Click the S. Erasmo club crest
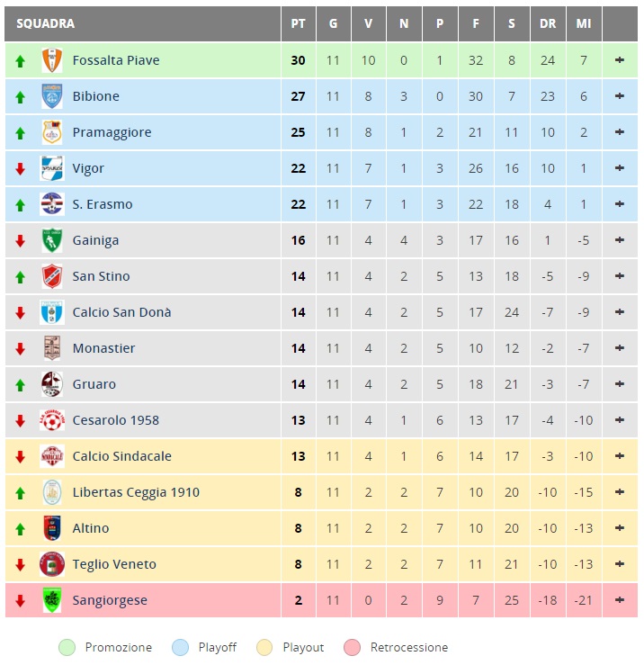 52,204
